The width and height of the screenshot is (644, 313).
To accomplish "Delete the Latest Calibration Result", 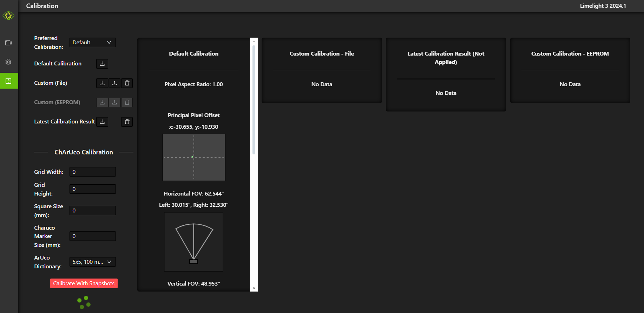I will tap(127, 122).
